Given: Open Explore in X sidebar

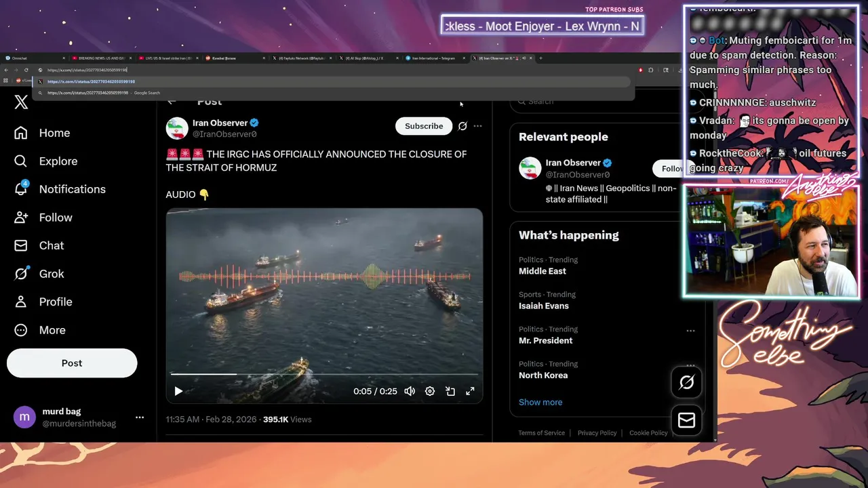Looking at the screenshot, I should click(45, 161).
